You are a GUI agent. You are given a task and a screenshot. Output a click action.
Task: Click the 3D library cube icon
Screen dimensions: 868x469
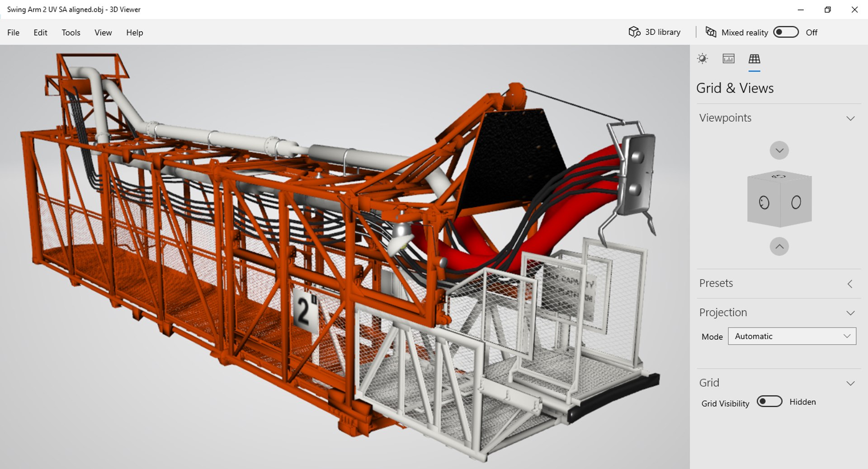[x=634, y=32]
